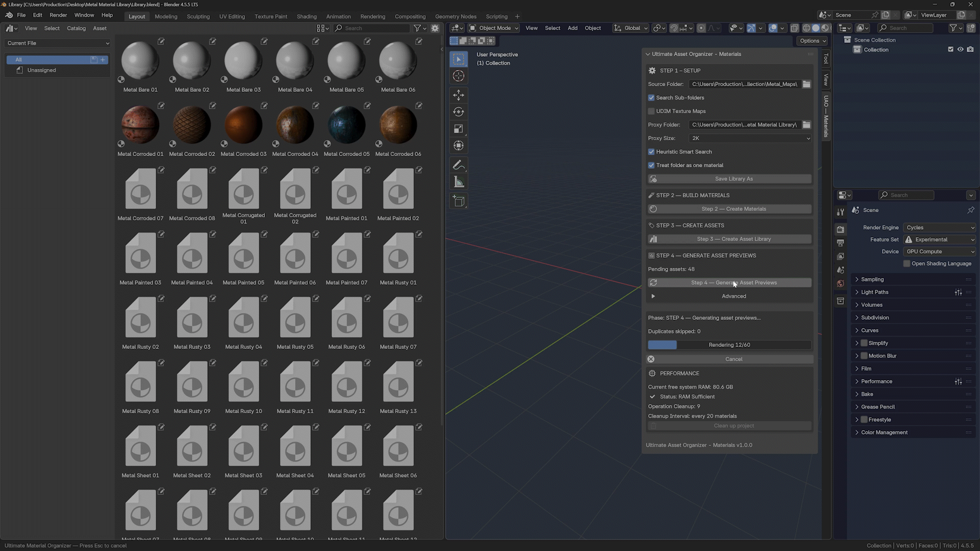Select the Add Cube tool
The height and width of the screenshot is (551, 980).
tap(458, 201)
